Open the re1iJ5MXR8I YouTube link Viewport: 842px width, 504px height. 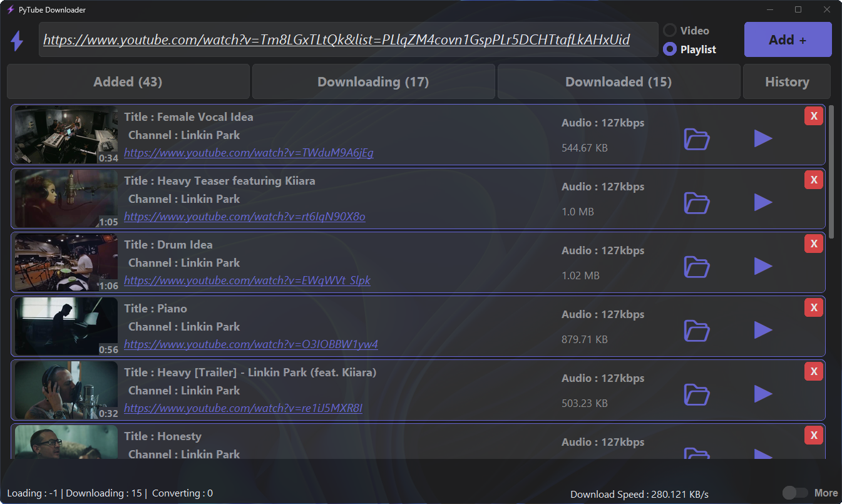[243, 408]
